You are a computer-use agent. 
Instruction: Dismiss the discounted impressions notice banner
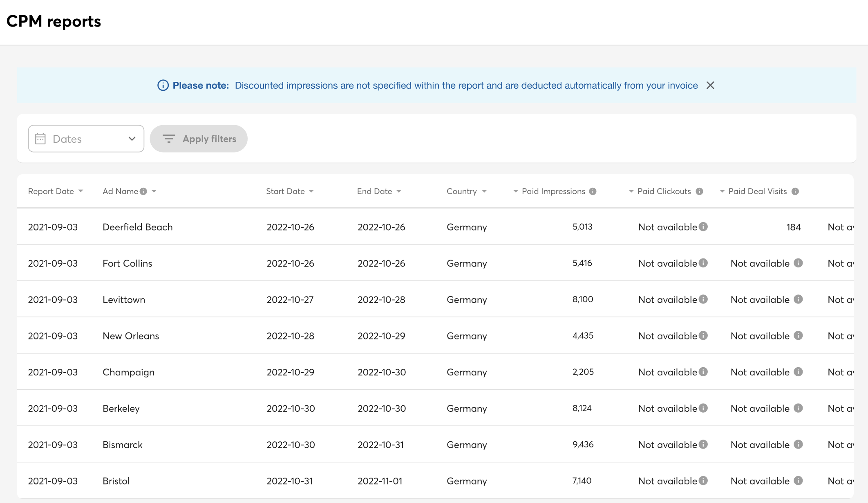click(x=710, y=85)
